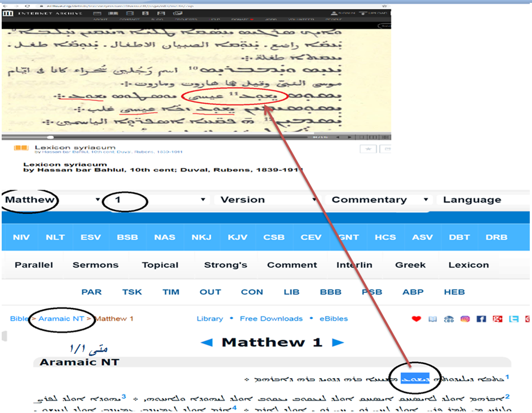This screenshot has height=413, width=532.
Task: Click the Sign In user icon
Action: tap(334, 13)
